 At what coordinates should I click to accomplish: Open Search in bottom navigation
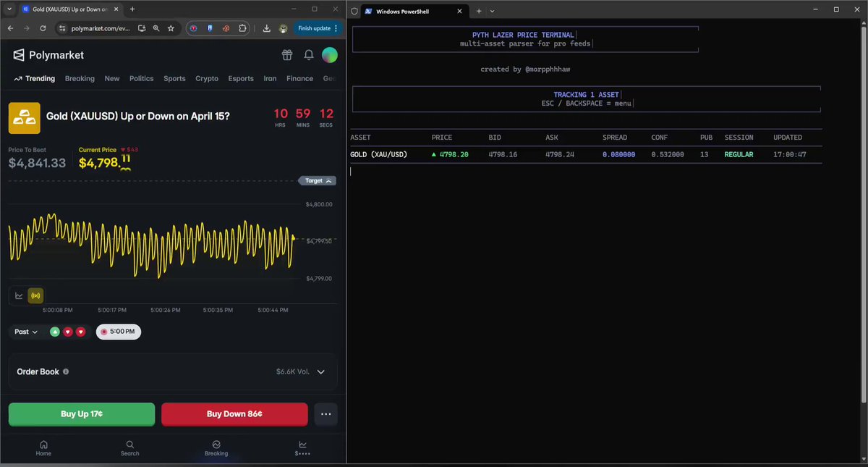tap(129, 448)
